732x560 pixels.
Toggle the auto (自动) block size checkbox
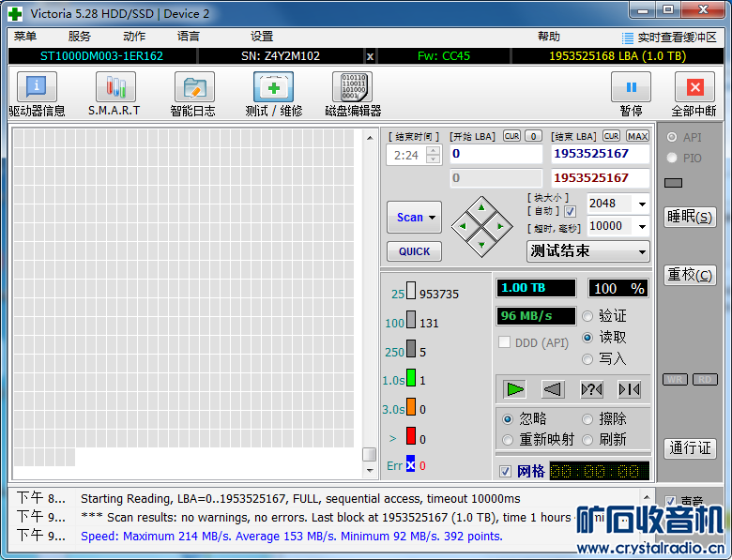(x=570, y=212)
